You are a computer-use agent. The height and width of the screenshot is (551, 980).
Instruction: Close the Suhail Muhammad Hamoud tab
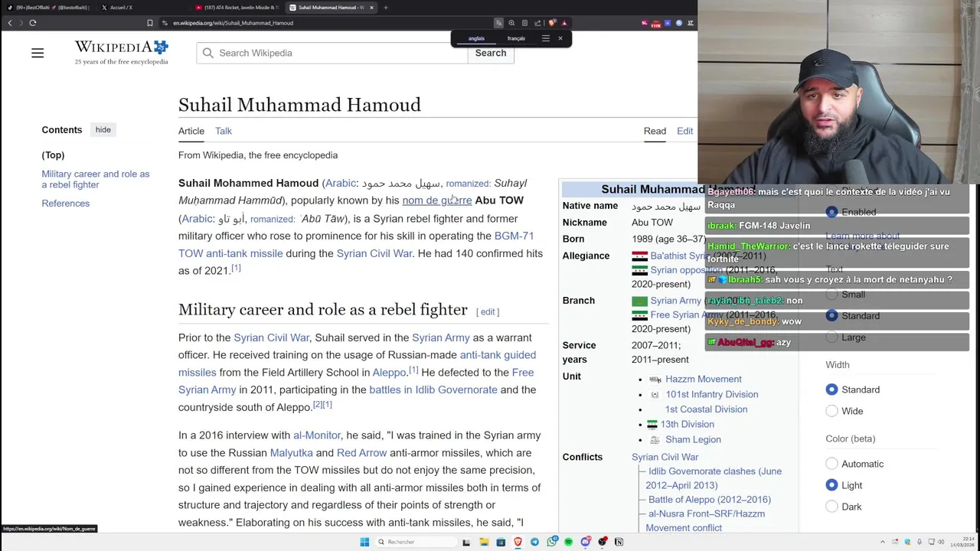371,8
